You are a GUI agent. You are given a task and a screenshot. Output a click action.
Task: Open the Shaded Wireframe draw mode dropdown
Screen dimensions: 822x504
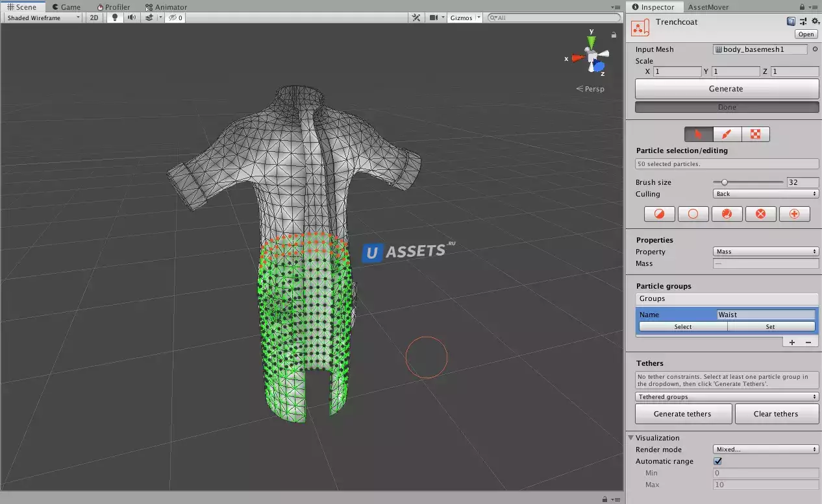pyautogui.click(x=43, y=18)
